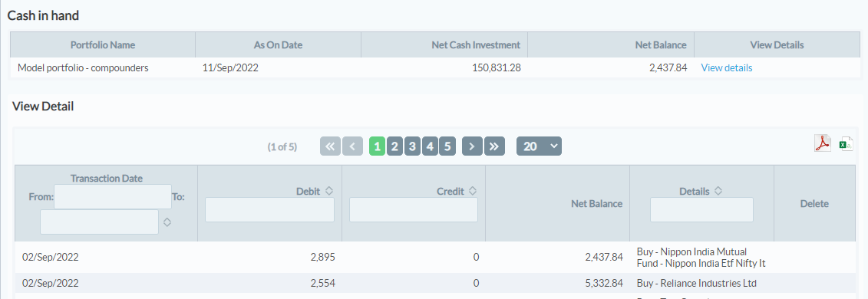Go to the previous page
Viewport: 868px width, 299px height.
[352, 146]
